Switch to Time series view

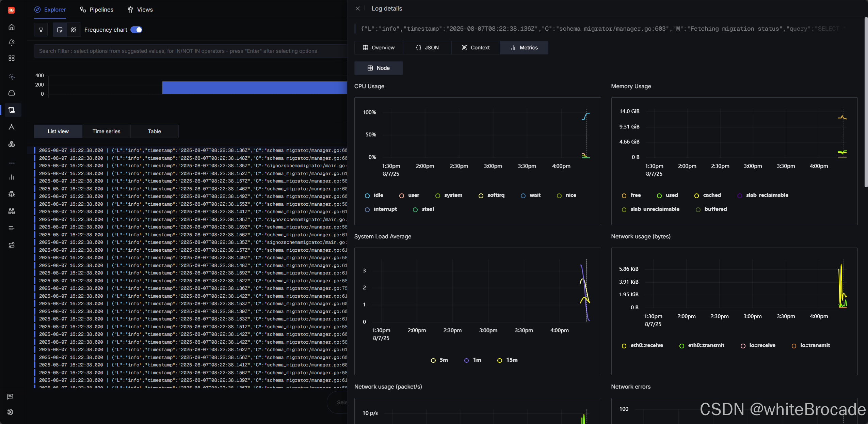(x=106, y=131)
